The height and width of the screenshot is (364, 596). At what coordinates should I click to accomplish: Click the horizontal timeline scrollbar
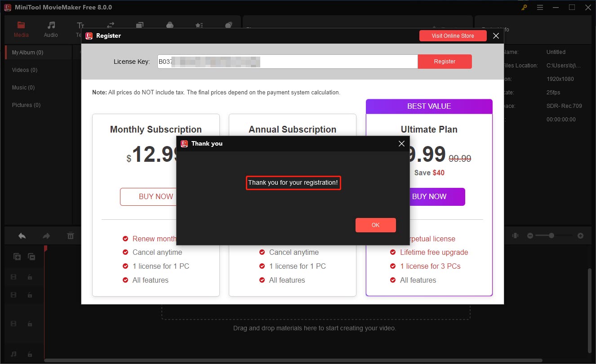(293, 360)
